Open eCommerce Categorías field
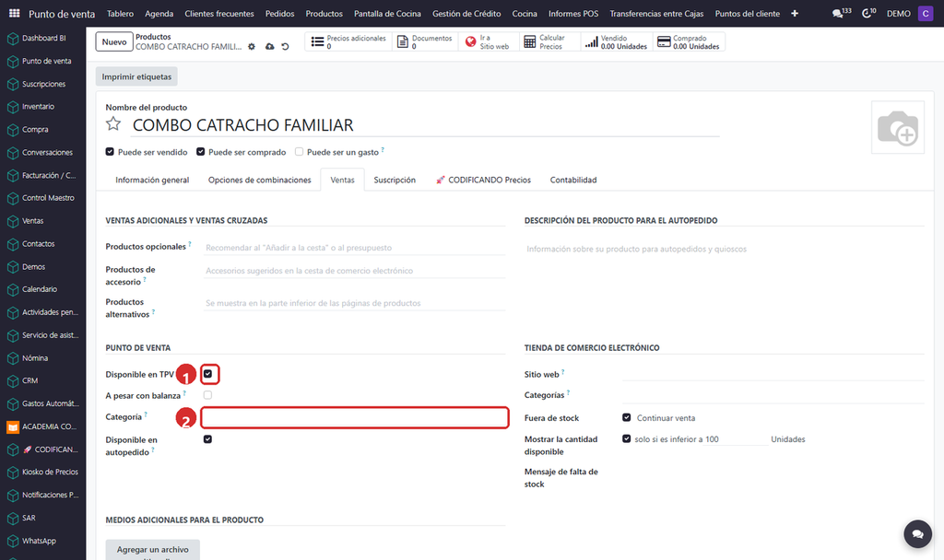This screenshot has width=944, height=560. [773, 395]
